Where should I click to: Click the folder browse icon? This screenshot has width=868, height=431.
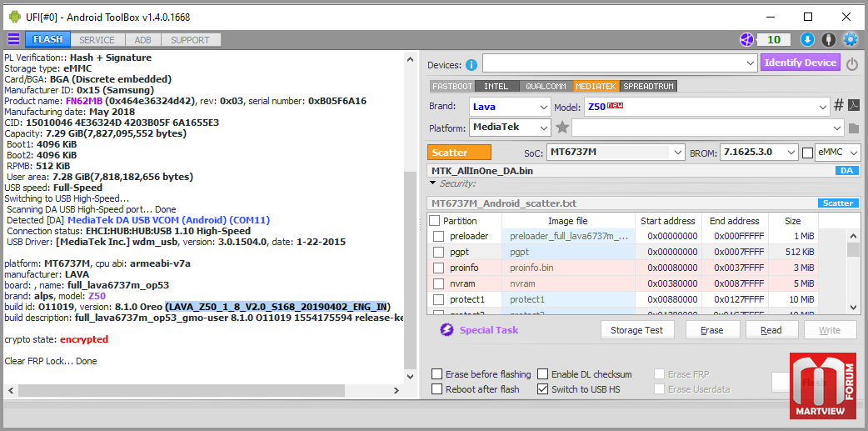(x=854, y=128)
